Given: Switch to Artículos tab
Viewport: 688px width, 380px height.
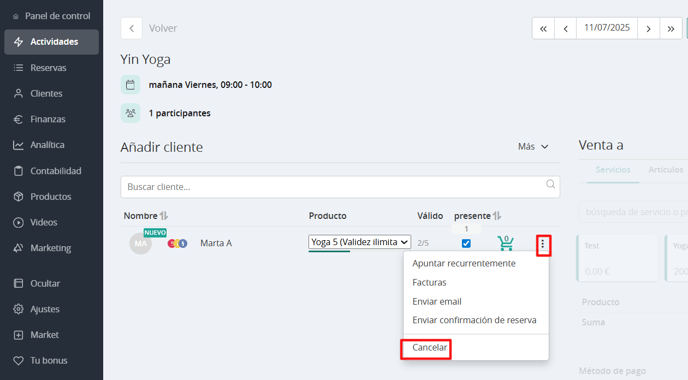Looking at the screenshot, I should pos(666,170).
